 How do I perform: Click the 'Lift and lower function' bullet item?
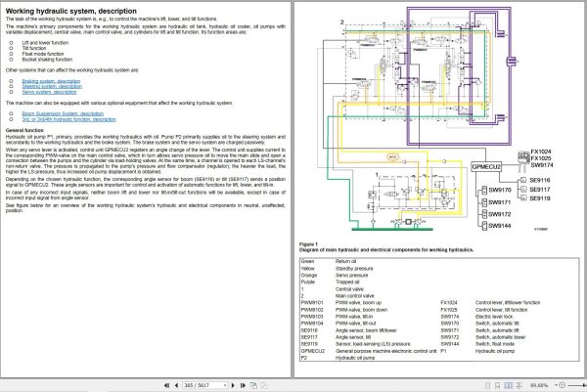click(45, 43)
